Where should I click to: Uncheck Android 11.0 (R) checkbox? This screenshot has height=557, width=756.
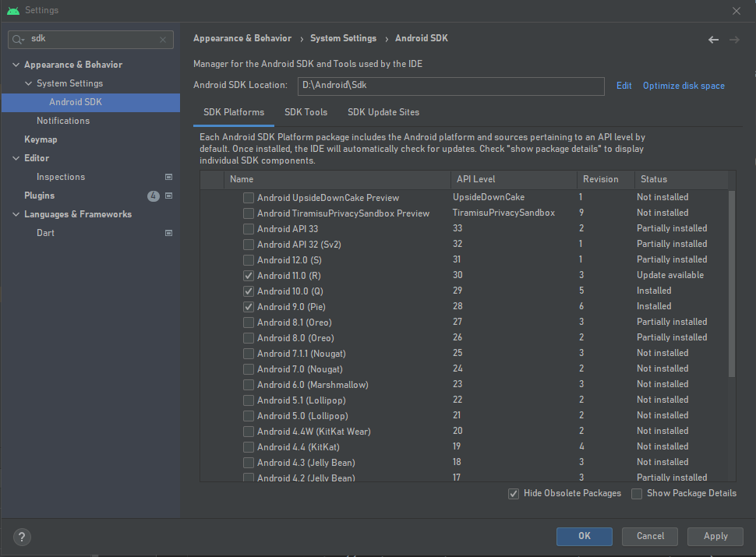click(x=249, y=276)
